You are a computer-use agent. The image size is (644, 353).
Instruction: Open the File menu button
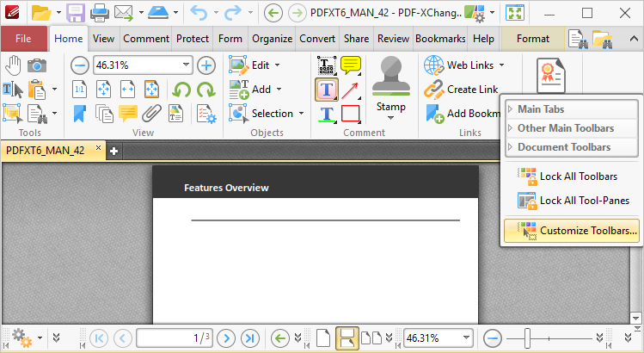point(23,39)
